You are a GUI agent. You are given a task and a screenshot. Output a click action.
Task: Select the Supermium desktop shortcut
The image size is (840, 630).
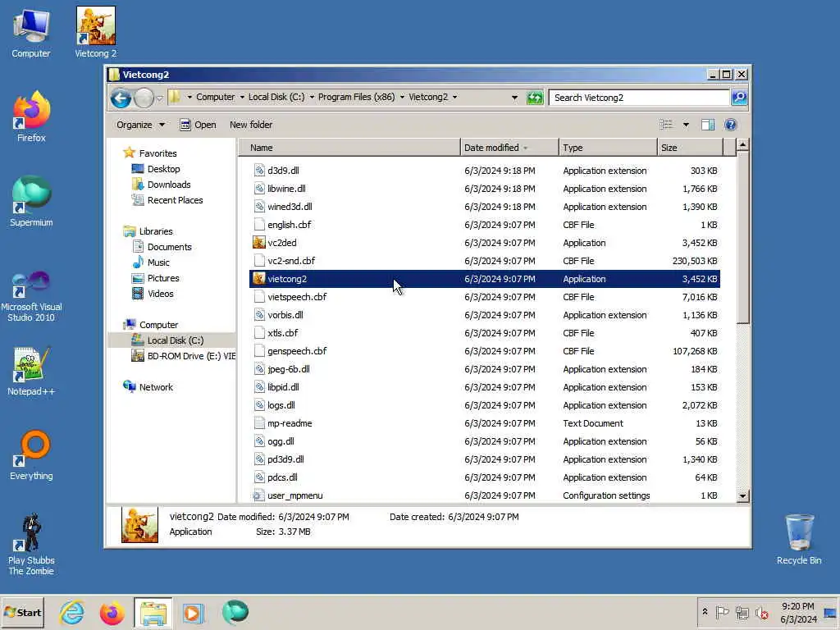(x=31, y=202)
